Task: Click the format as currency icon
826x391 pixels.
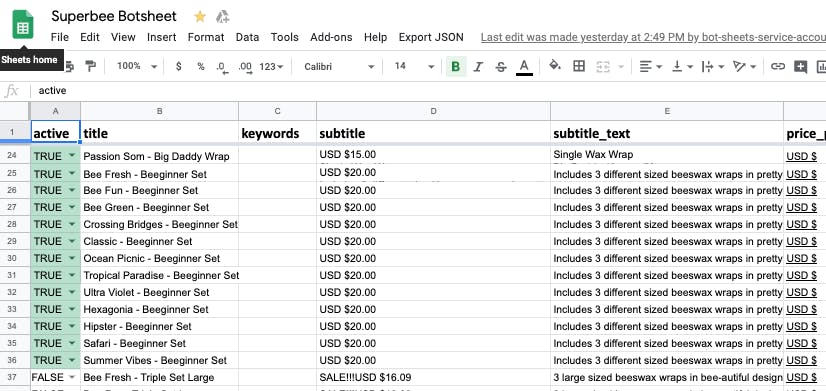Action: click(x=179, y=66)
